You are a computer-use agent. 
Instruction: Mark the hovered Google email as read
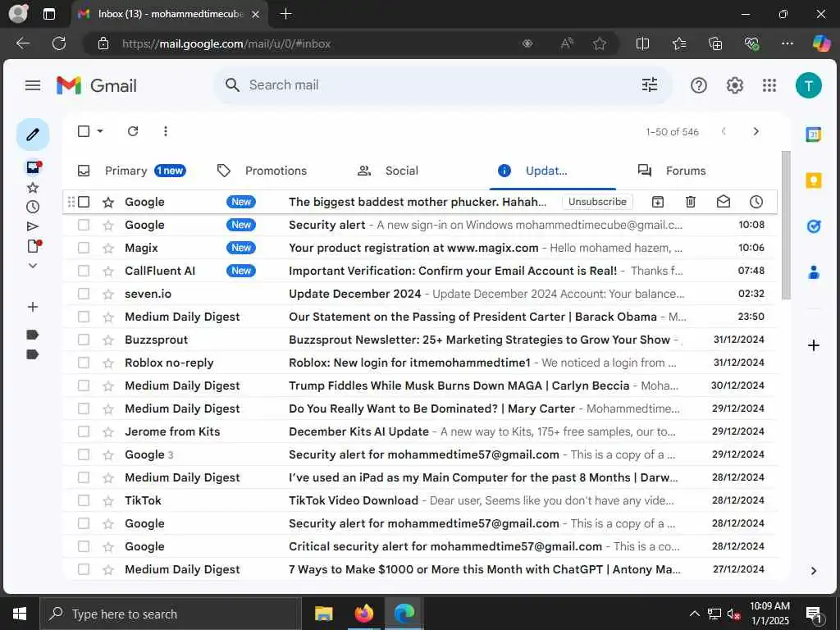pos(724,202)
